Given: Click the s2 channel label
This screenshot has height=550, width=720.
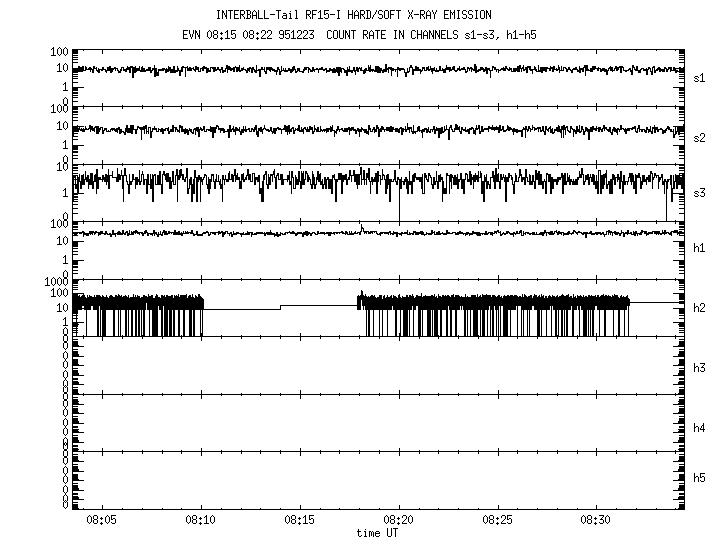Looking at the screenshot, I should (700, 136).
